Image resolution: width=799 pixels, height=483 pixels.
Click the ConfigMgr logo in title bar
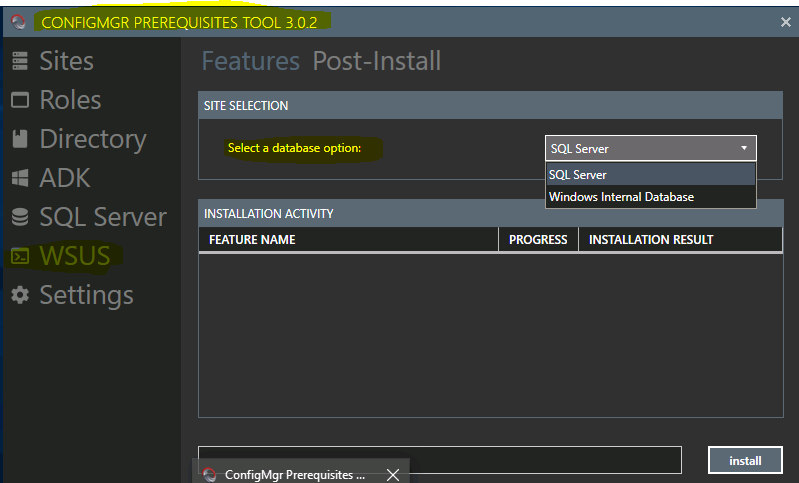[18, 22]
